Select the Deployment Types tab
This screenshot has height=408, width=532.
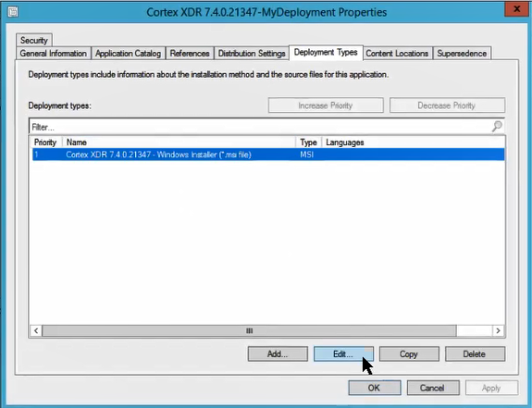pos(326,53)
